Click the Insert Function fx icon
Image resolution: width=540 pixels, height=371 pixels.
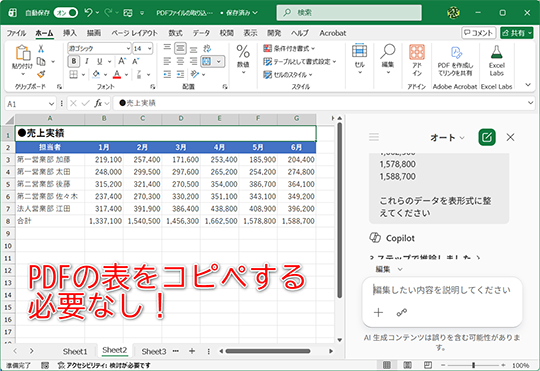coord(98,103)
